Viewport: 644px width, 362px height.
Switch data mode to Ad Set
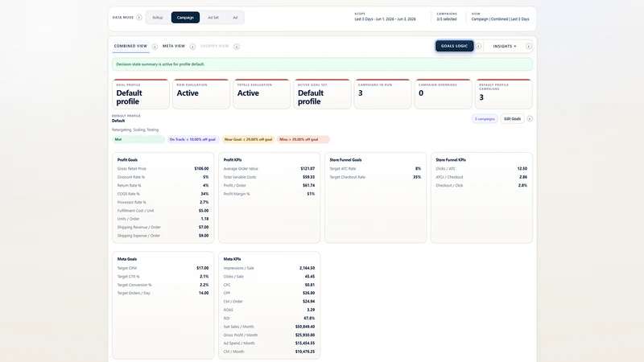point(213,17)
